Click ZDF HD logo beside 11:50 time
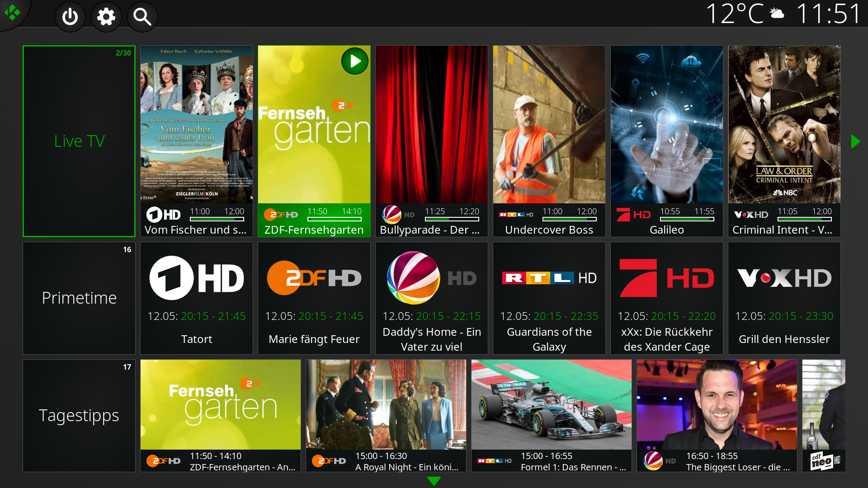 [x=281, y=215]
